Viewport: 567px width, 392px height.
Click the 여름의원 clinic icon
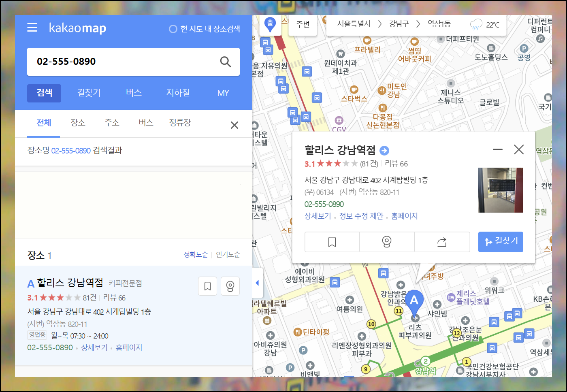click(350, 300)
